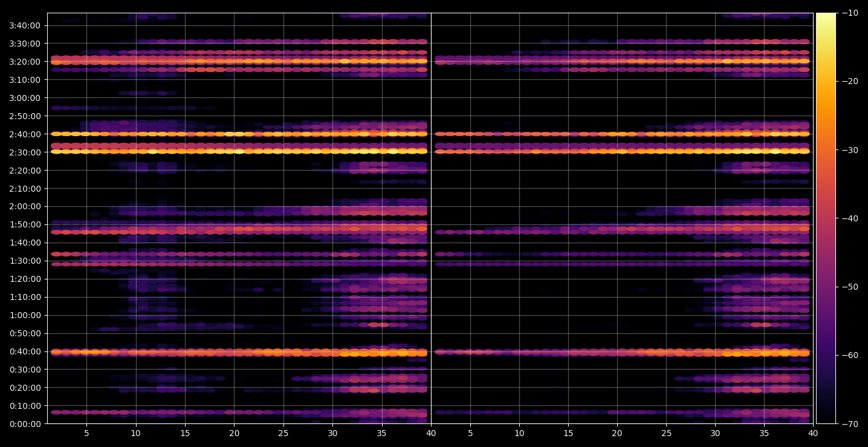Screen dimensions: 868x447
Task: Click x-axis label 40 ending the right panel
Action: click(x=813, y=434)
